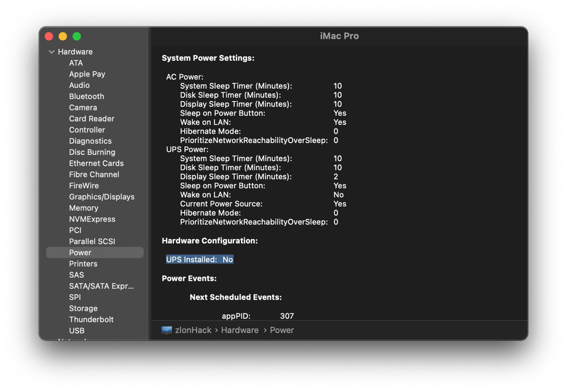
Task: Click the 'UPS Power:' label
Action: click(x=187, y=149)
